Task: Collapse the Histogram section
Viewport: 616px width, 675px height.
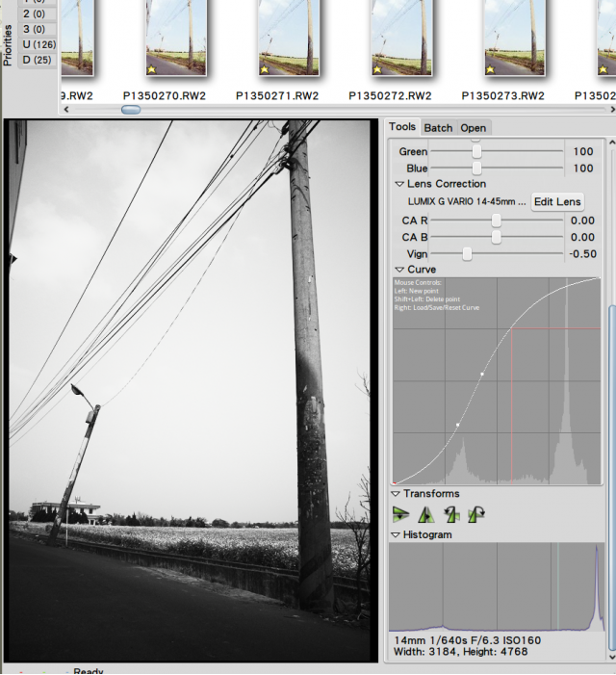Action: [x=396, y=535]
